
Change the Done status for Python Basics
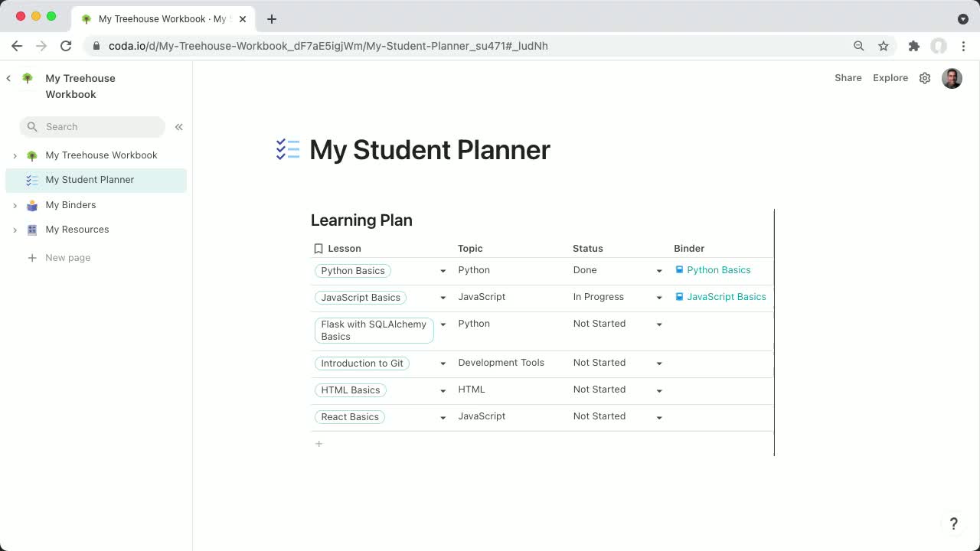(x=659, y=270)
